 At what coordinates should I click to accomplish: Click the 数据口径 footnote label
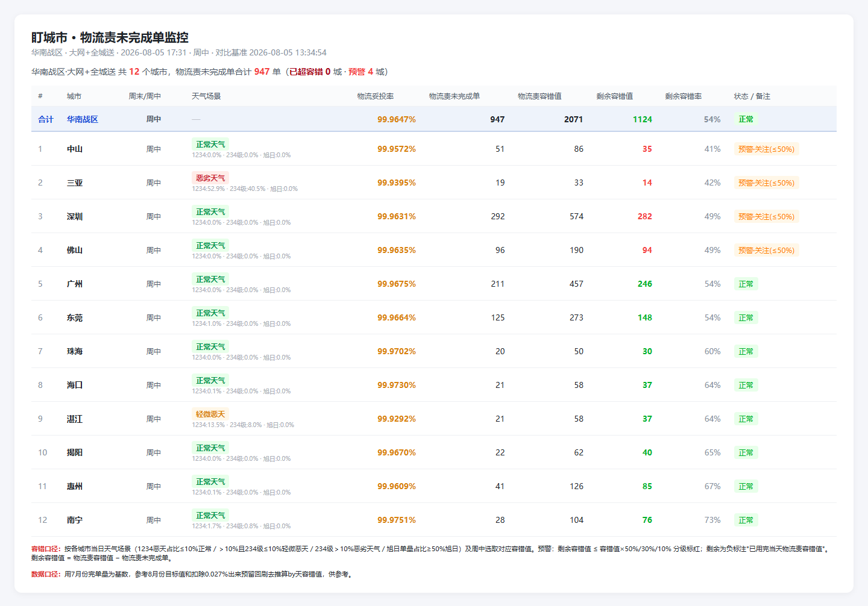46,574
